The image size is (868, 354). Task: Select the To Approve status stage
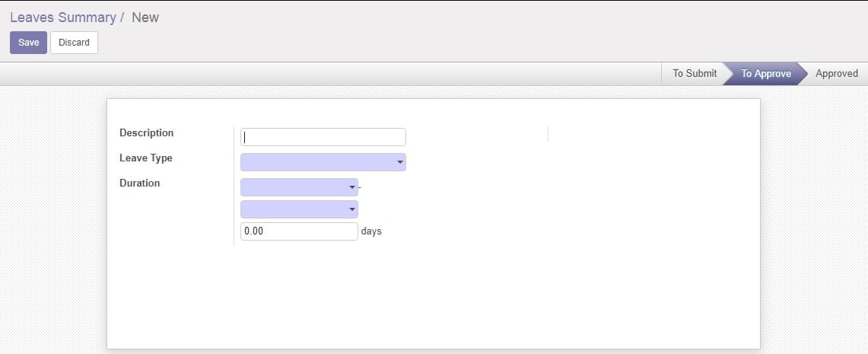[x=766, y=74]
